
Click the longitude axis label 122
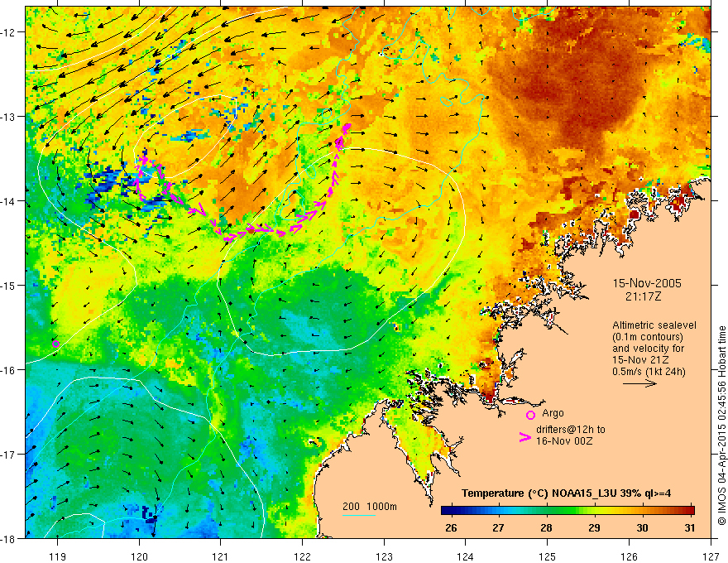[302, 556]
